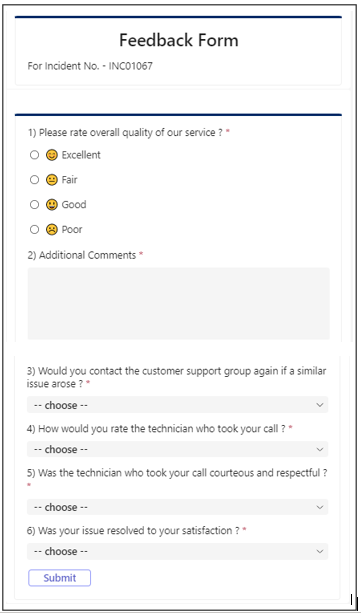Click the Incident No. INC01067 text
This screenshot has height=613, width=361.
click(90, 66)
